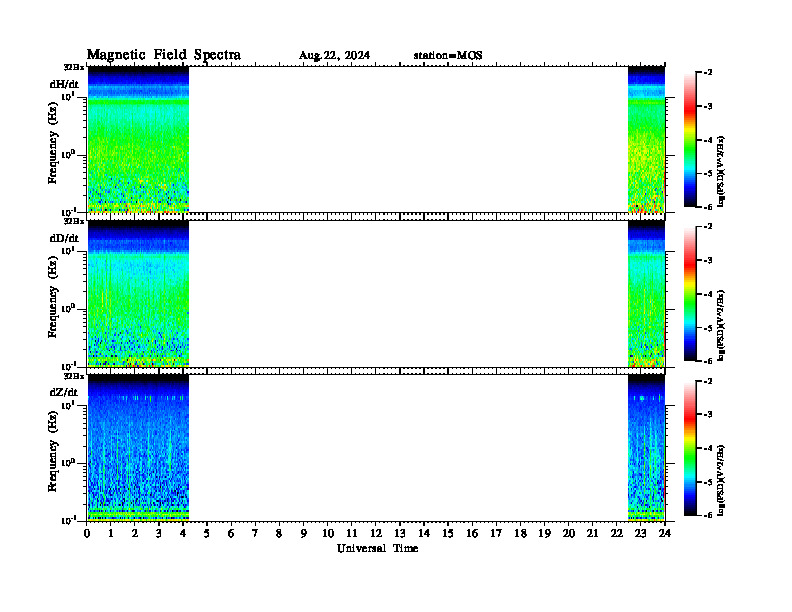The width and height of the screenshot is (792, 612).
Task: Click hour 12 on time axis
Action: (x=376, y=534)
